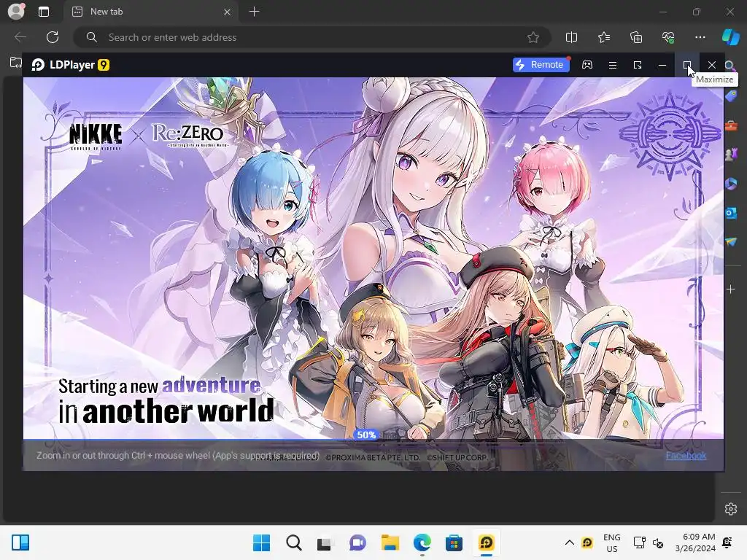Image resolution: width=747 pixels, height=560 pixels.
Task: Open Edge profile avatar
Action: point(16,12)
